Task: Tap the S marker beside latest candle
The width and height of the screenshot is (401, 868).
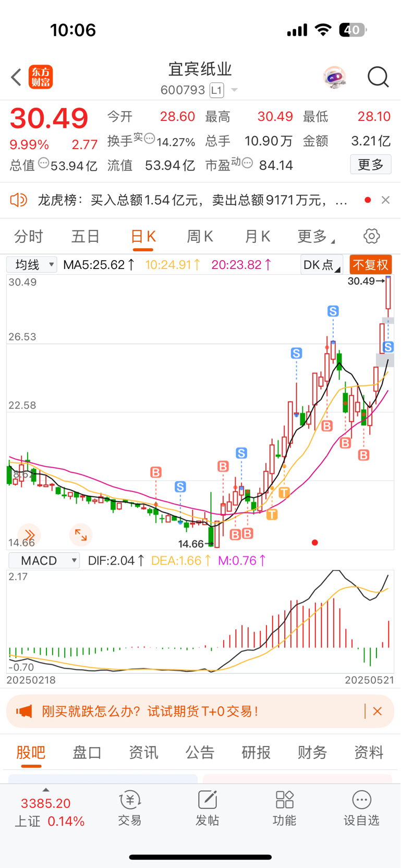Action: pyautogui.click(x=388, y=347)
